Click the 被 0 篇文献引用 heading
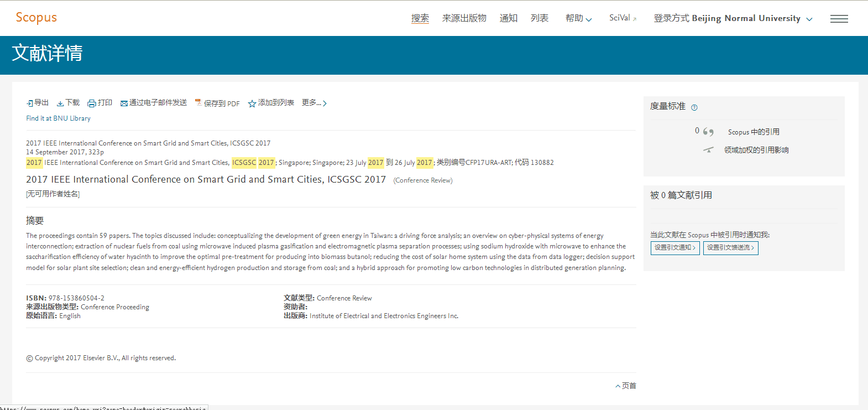This screenshot has width=868, height=410. [681, 195]
